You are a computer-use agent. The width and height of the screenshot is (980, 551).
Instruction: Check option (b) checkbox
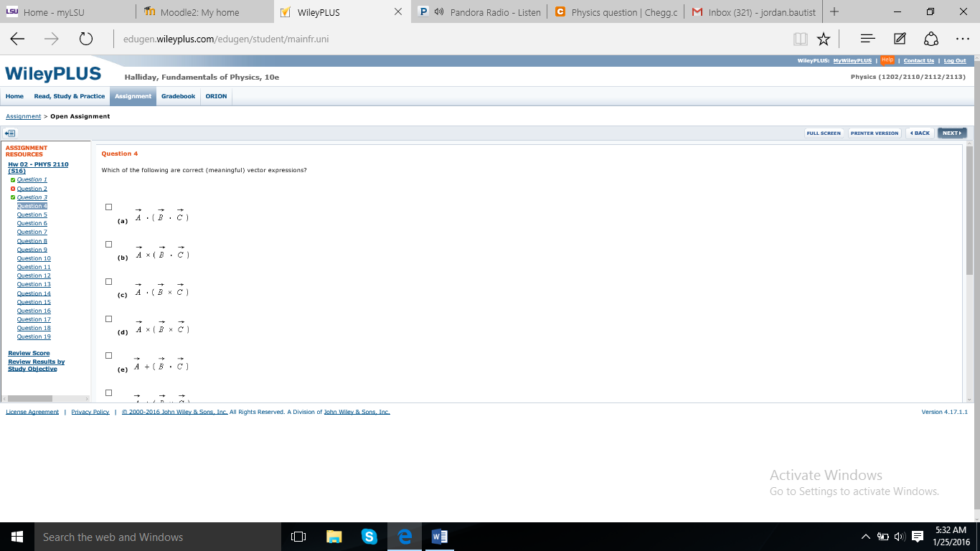109,245
